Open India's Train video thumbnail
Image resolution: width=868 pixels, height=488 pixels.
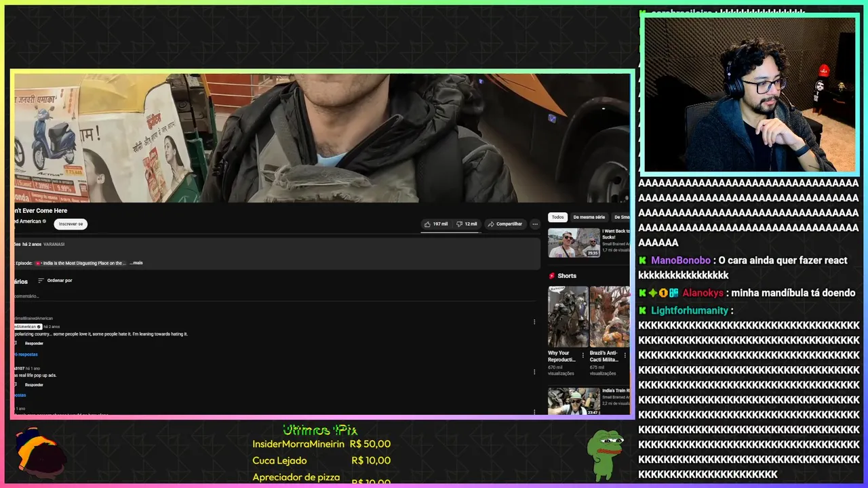(x=574, y=401)
